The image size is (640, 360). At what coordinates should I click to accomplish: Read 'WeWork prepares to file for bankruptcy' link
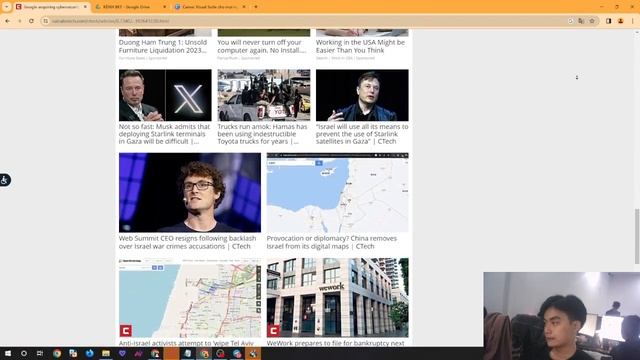(x=336, y=343)
